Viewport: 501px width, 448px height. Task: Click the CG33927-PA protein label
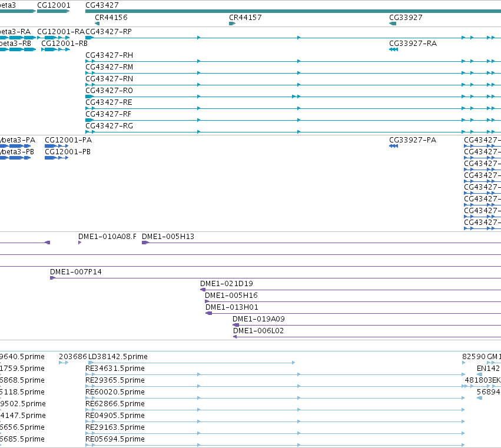(x=413, y=140)
